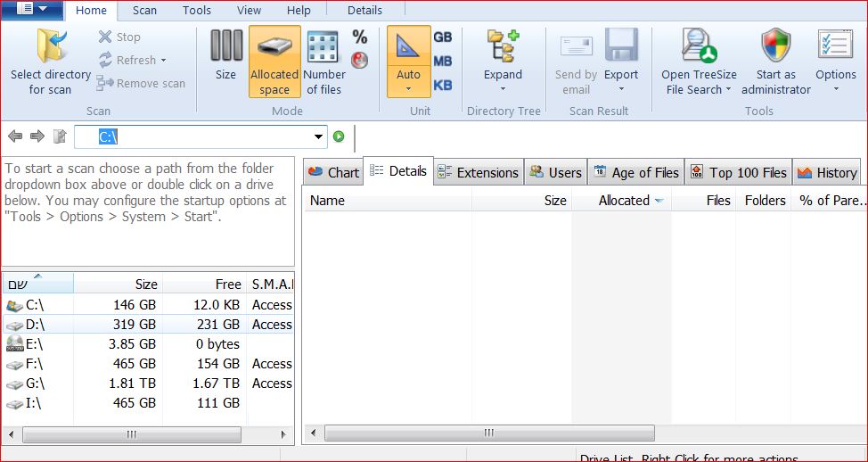Sort by Allocated column header

coord(622,201)
